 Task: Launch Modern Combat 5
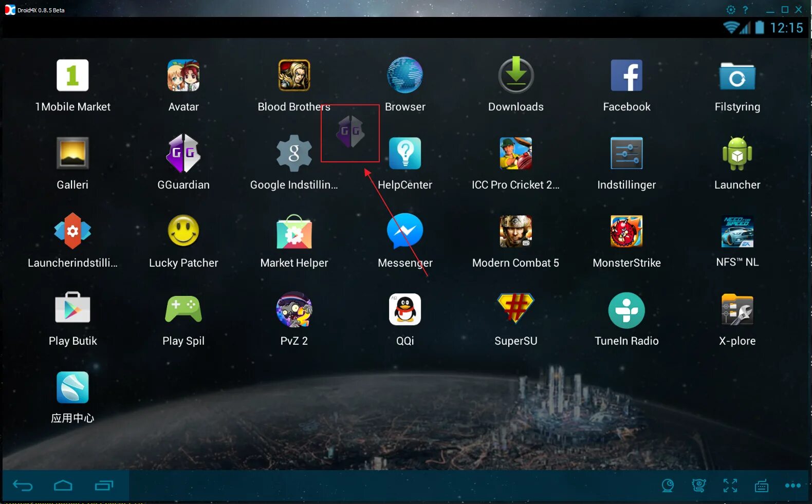pyautogui.click(x=516, y=231)
